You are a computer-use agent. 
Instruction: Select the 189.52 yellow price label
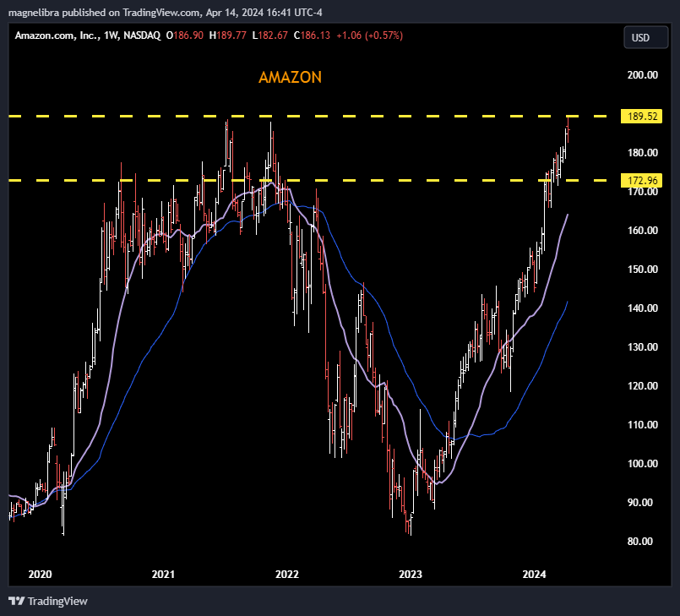pyautogui.click(x=641, y=117)
